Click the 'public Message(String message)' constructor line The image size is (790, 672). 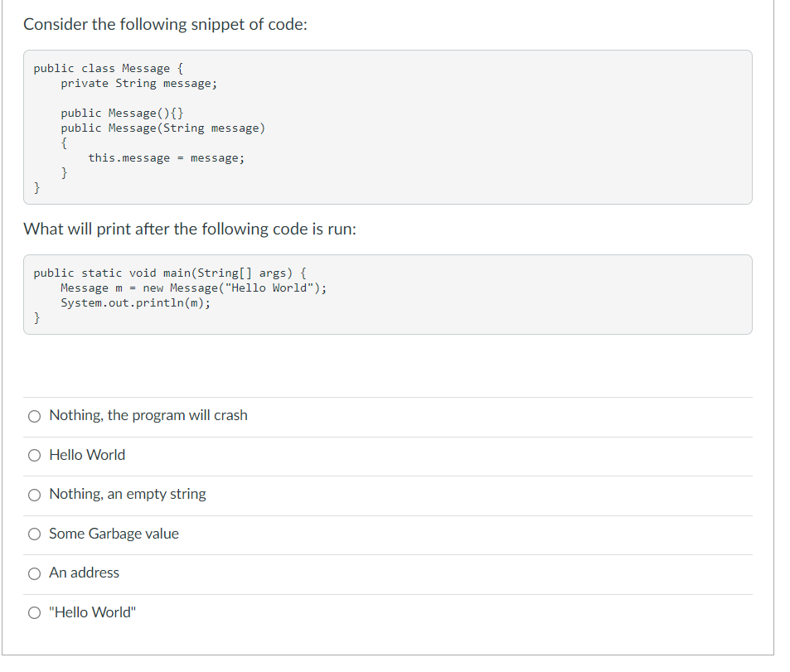(162, 128)
